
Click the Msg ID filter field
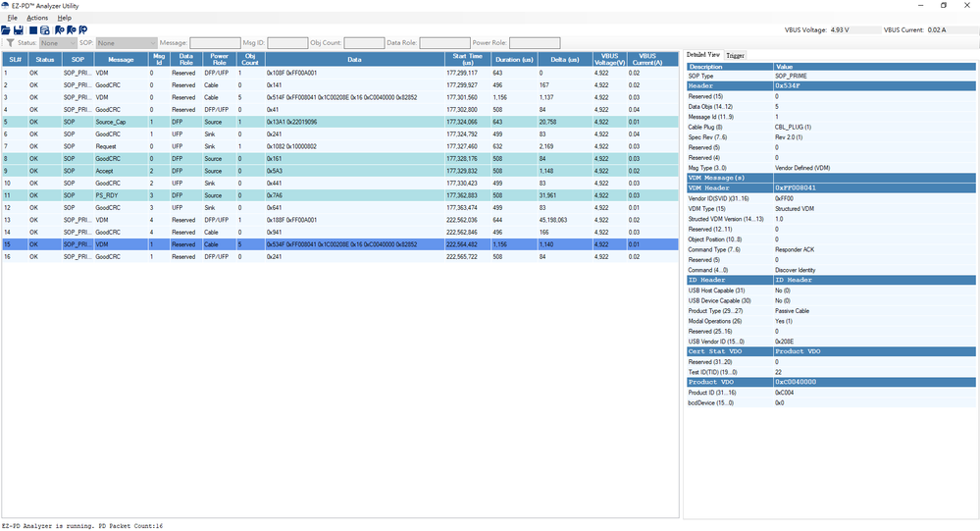(x=287, y=43)
